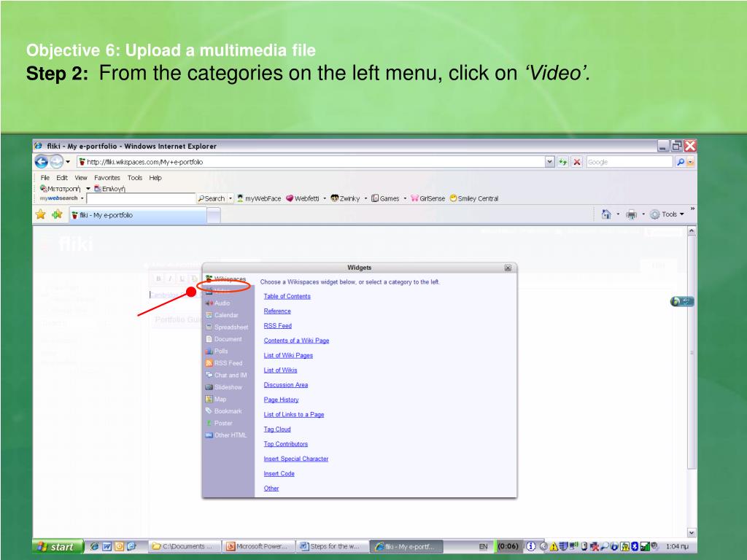The width and height of the screenshot is (747, 560).
Task: Click the Tag Cloud link
Action: tap(277, 429)
